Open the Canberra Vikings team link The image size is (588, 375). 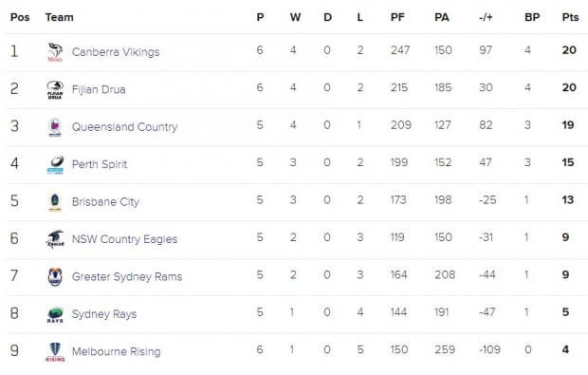[x=116, y=52]
